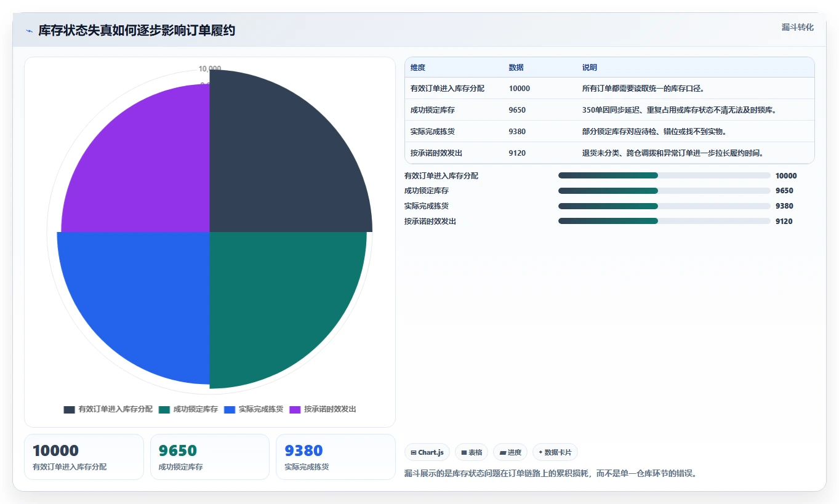This screenshot has width=839, height=504.
Task: Click description starting with 退货未分类
Action: (x=673, y=153)
